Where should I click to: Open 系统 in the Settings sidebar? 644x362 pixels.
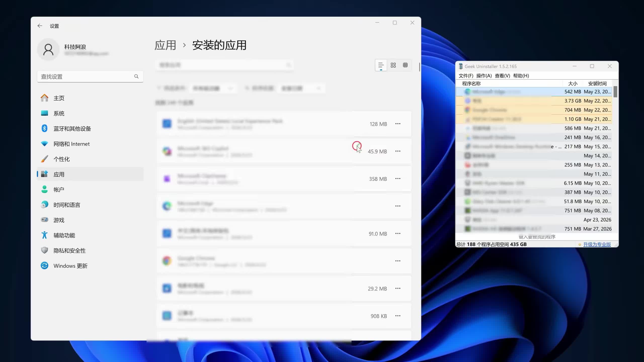click(90, 113)
